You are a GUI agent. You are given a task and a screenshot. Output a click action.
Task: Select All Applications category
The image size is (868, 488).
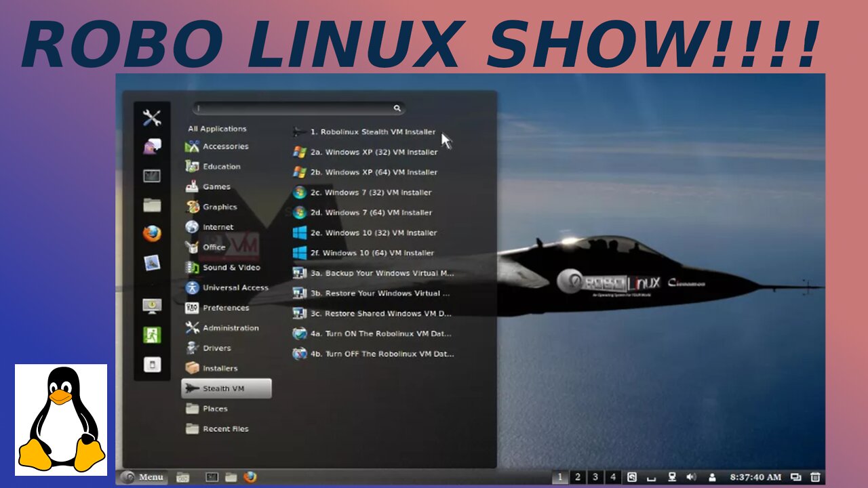[x=217, y=129]
